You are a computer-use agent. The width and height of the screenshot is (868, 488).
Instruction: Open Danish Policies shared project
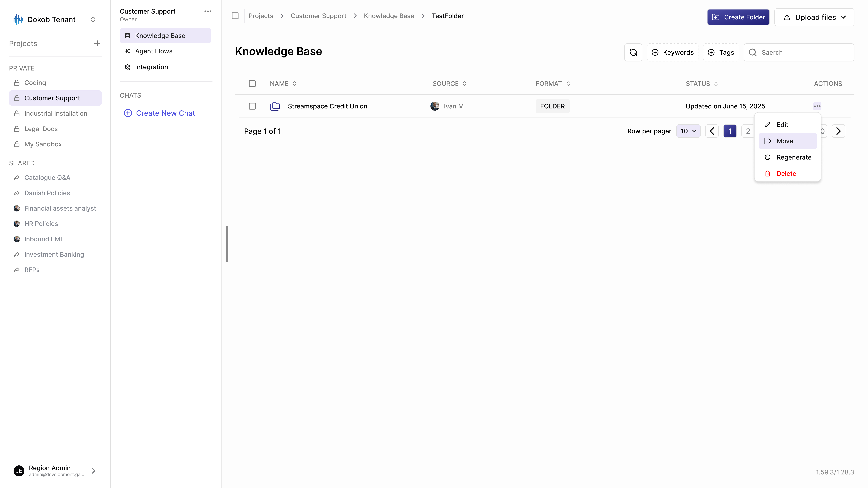55,193
